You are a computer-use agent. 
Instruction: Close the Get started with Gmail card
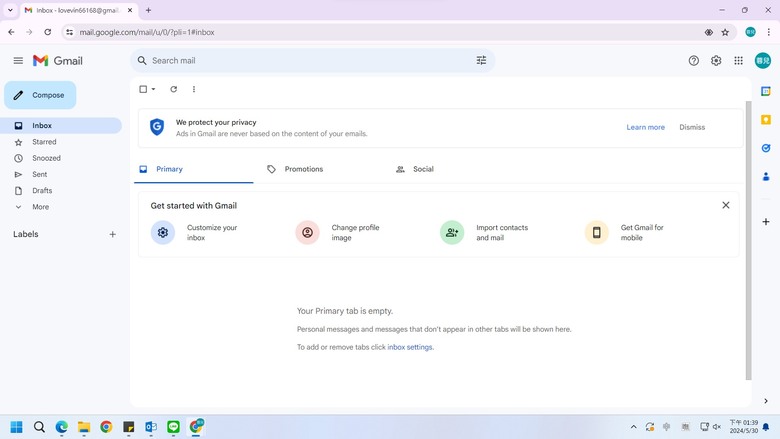(x=726, y=205)
